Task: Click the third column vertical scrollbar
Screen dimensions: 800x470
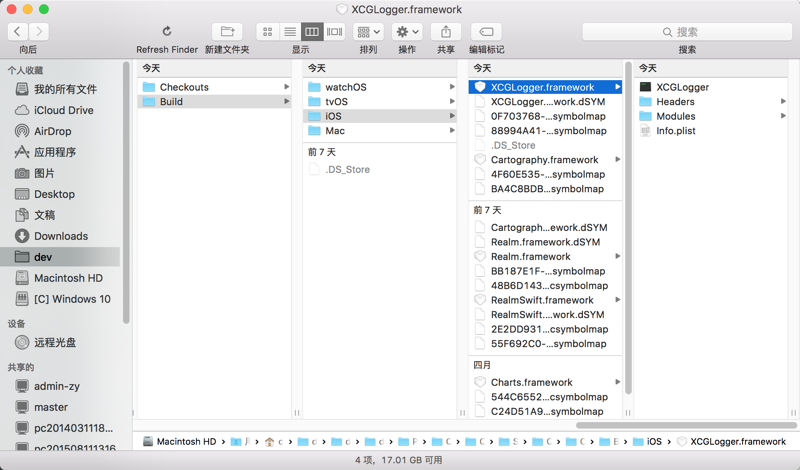Action: pyautogui.click(x=628, y=228)
